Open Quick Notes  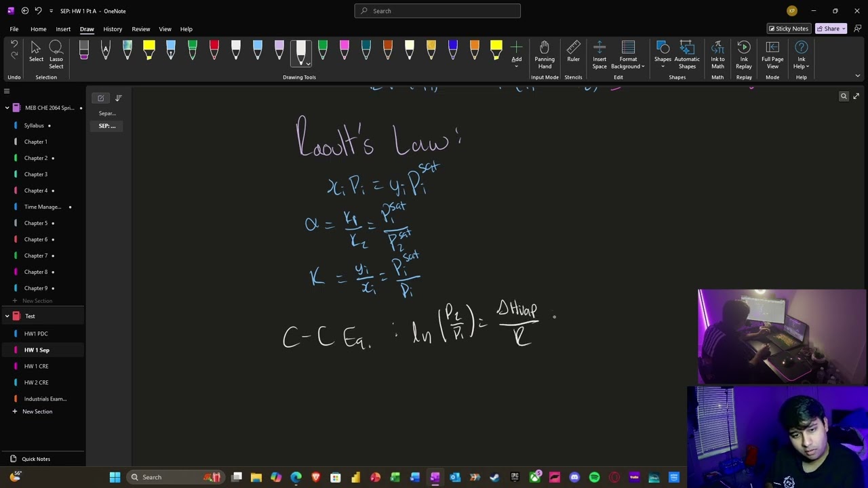(35, 459)
